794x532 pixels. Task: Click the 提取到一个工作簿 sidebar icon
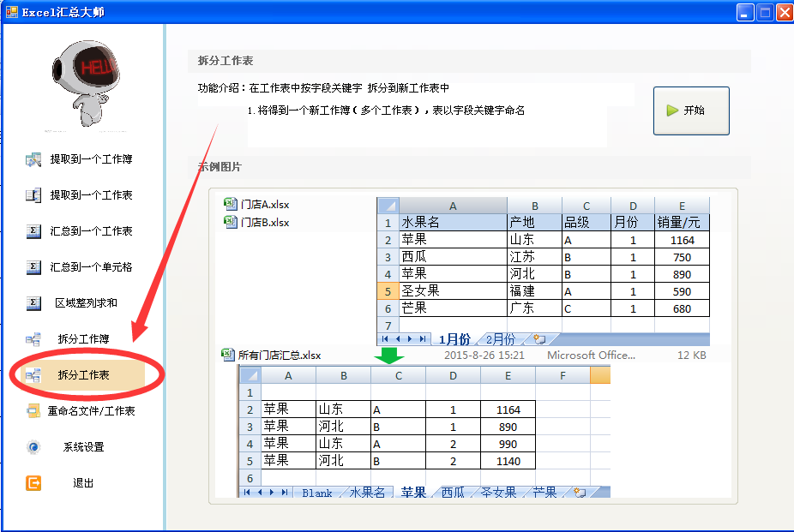pyautogui.click(x=33, y=159)
